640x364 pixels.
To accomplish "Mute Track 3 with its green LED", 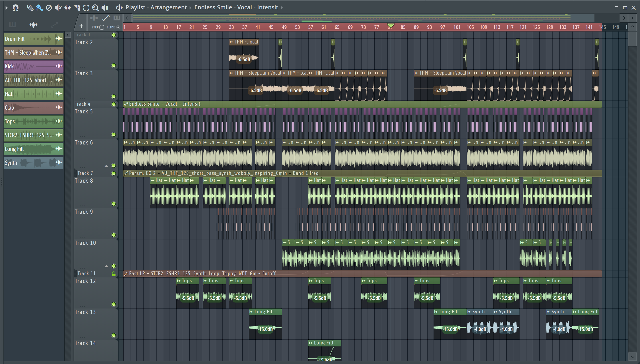I will click(x=114, y=97).
